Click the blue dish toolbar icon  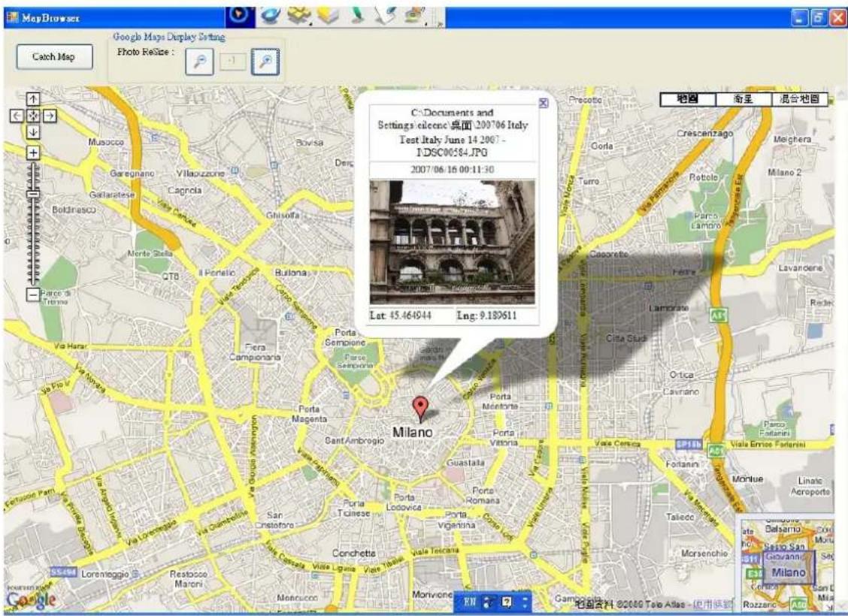coord(269,14)
